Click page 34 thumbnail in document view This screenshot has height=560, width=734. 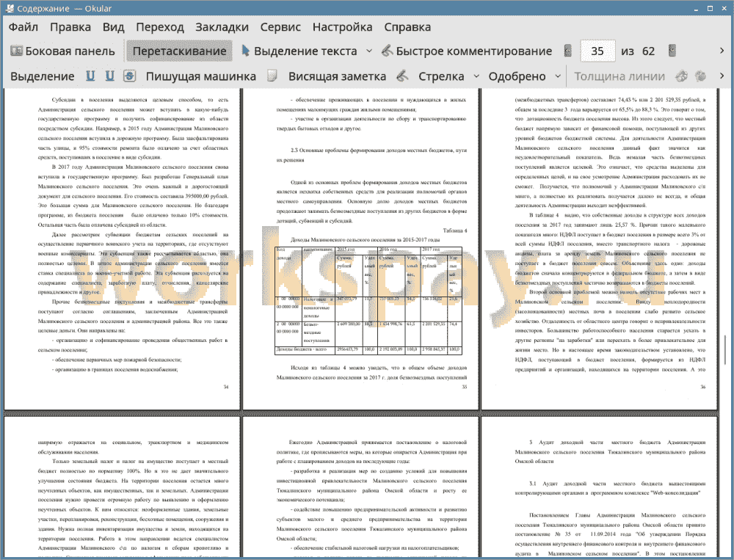pos(122,249)
